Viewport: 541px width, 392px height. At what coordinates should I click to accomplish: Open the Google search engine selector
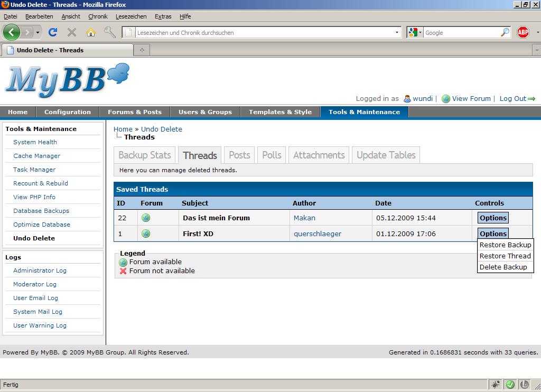pos(415,32)
